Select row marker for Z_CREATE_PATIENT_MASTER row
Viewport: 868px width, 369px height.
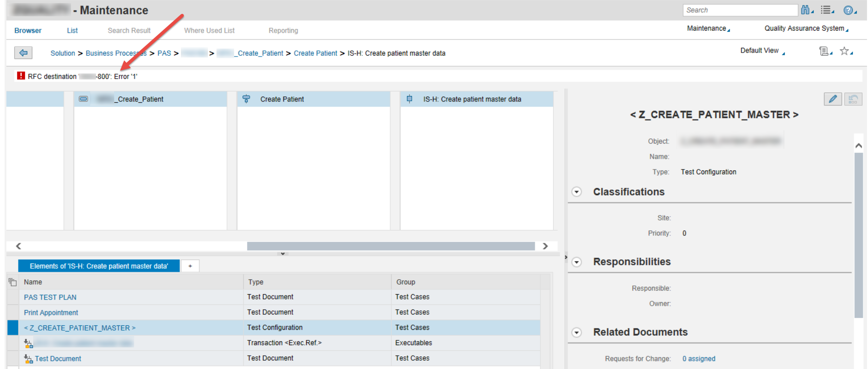[13, 327]
